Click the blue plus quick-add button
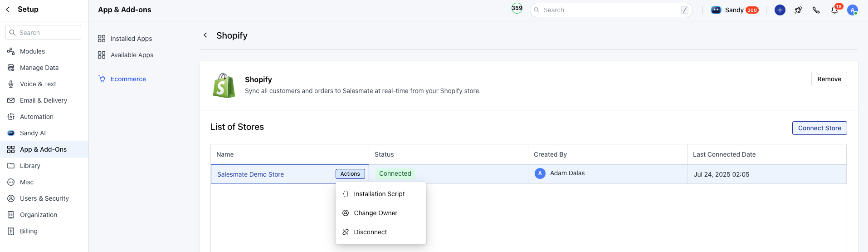The height and width of the screenshot is (252, 868). [780, 10]
